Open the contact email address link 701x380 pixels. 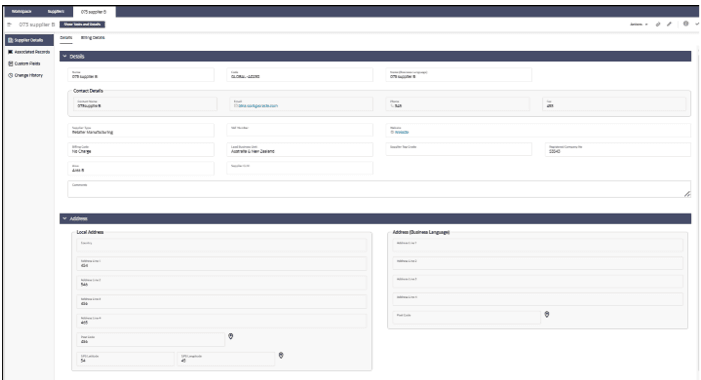[258, 106]
